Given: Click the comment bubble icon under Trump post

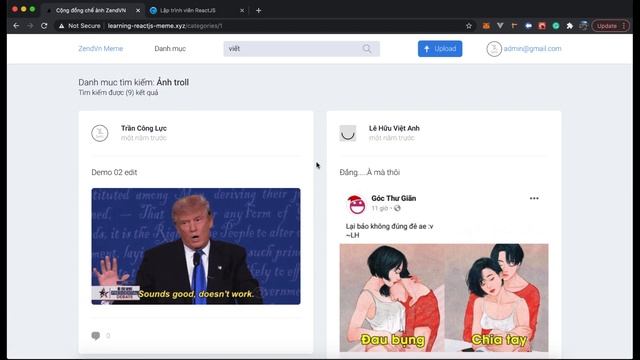Looking at the screenshot, I should [96, 336].
